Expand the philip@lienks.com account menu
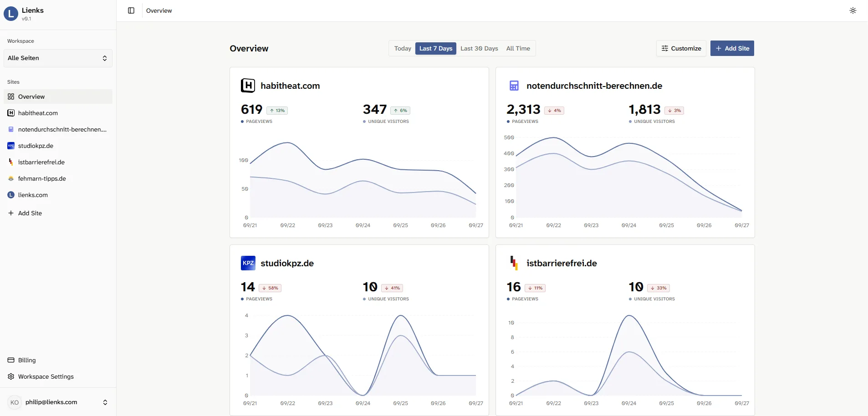Viewport: 868px width, 416px height. 58,402
